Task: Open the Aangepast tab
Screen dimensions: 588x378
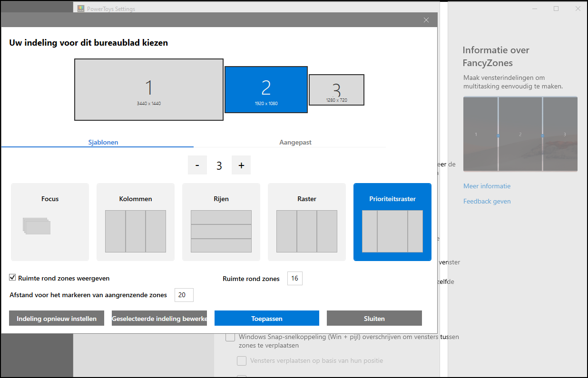Action: coord(295,142)
